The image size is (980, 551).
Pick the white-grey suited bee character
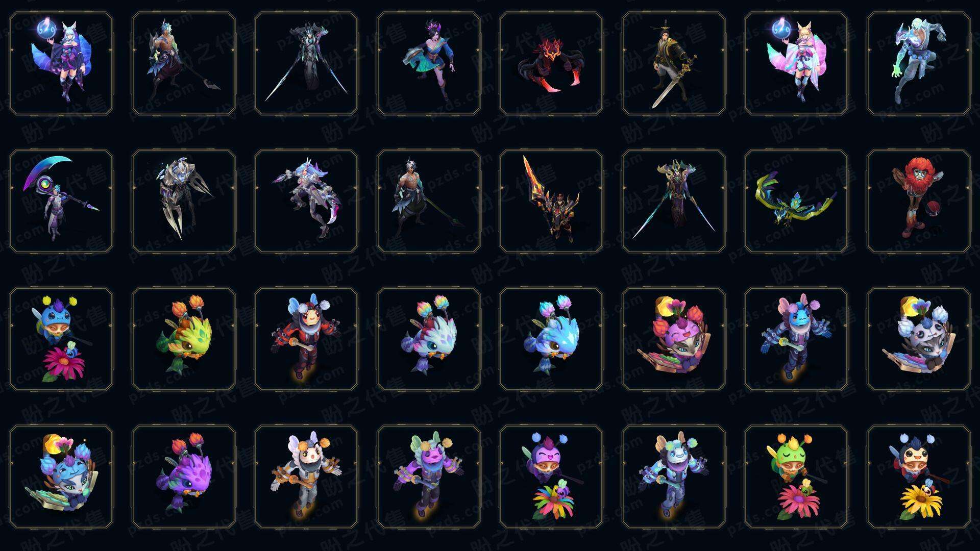coord(306,477)
